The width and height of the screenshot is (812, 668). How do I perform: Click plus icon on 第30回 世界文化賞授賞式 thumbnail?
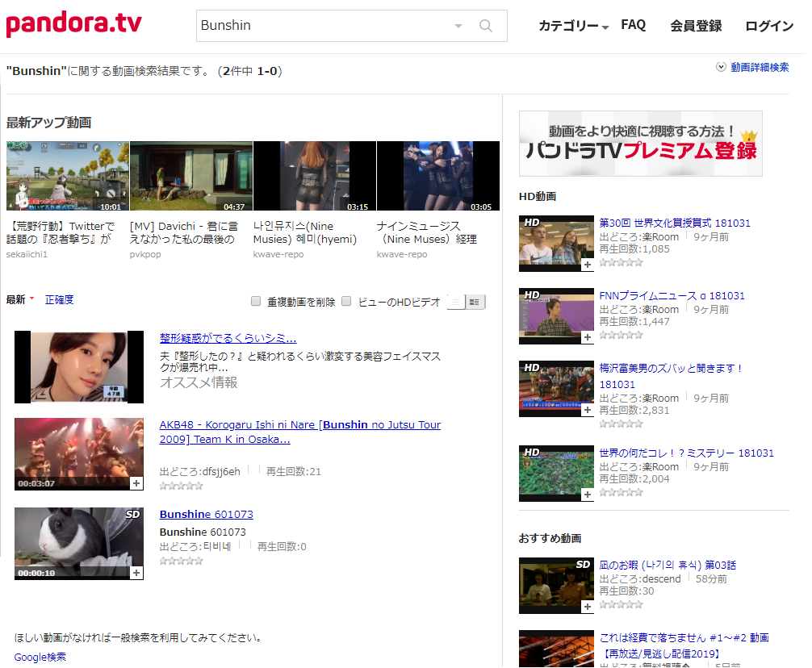[x=588, y=265]
